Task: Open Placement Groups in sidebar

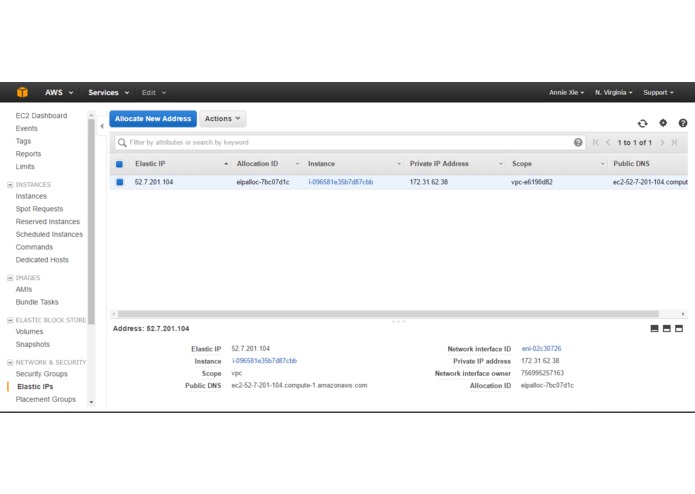Action: (x=46, y=399)
